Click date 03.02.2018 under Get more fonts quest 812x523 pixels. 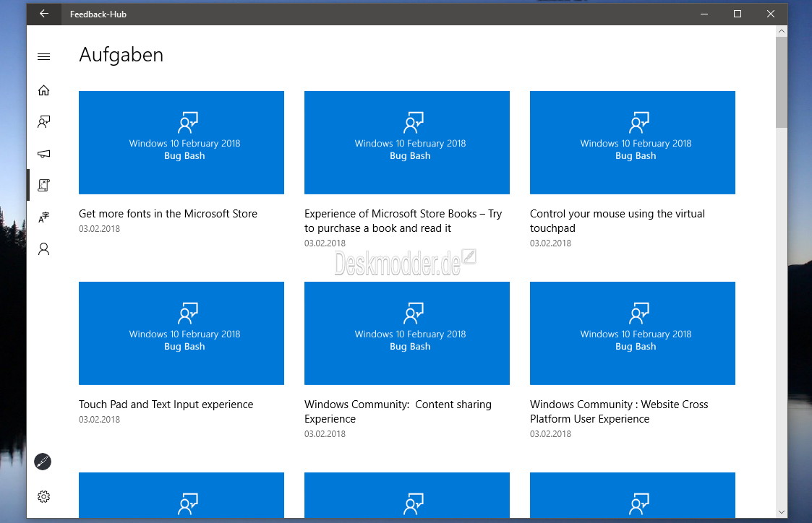[100, 229]
